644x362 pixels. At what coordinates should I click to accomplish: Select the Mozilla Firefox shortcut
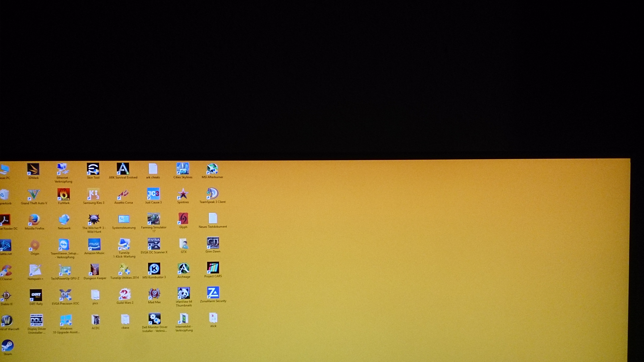pos(34,220)
